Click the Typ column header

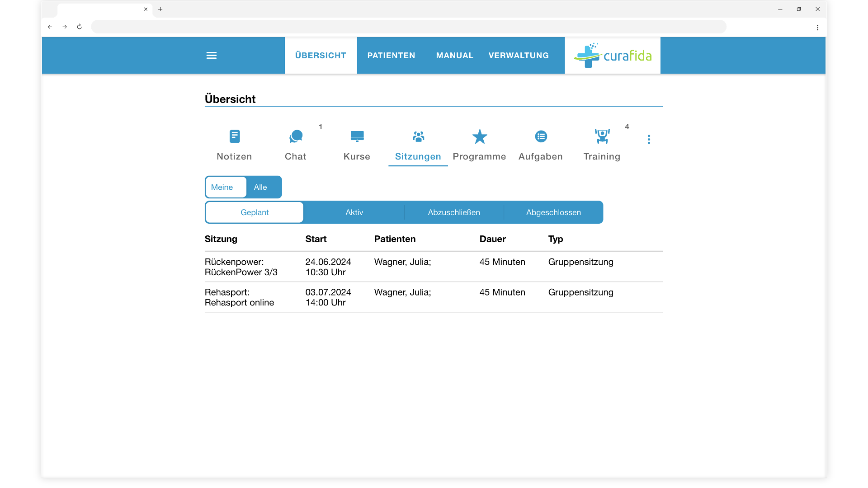pyautogui.click(x=555, y=239)
